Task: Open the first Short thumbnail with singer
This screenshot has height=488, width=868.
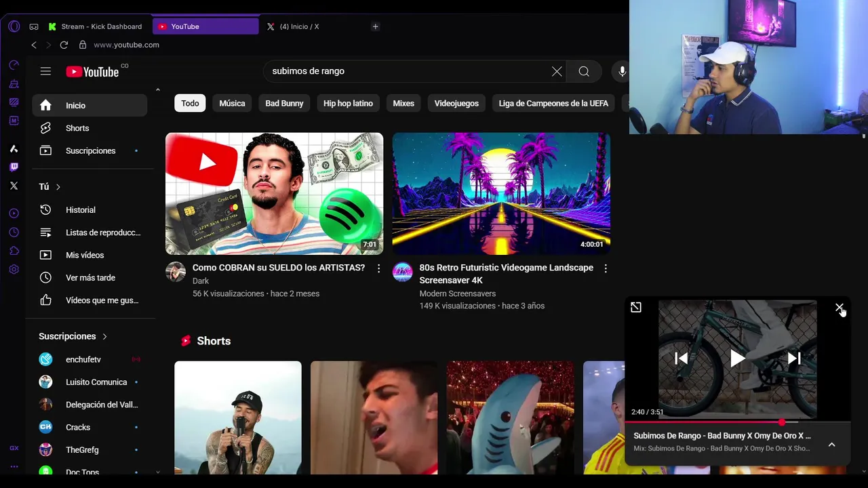Action: pos(238,418)
